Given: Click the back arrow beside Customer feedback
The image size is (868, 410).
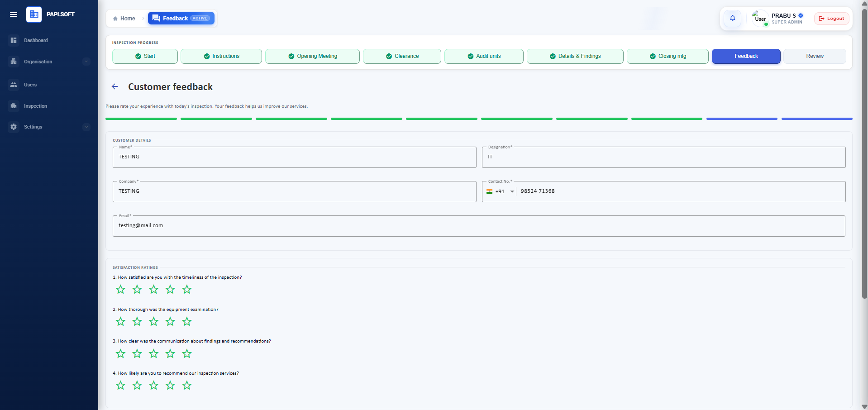Looking at the screenshot, I should pos(115,86).
